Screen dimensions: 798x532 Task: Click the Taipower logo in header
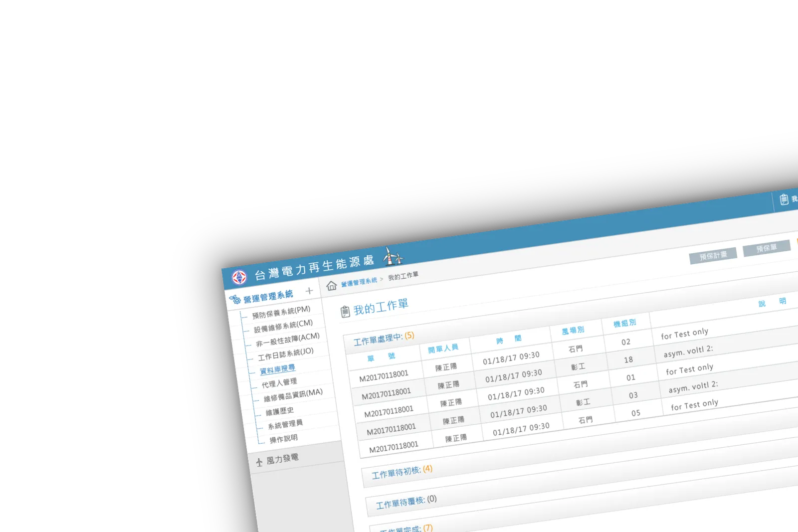click(x=239, y=277)
